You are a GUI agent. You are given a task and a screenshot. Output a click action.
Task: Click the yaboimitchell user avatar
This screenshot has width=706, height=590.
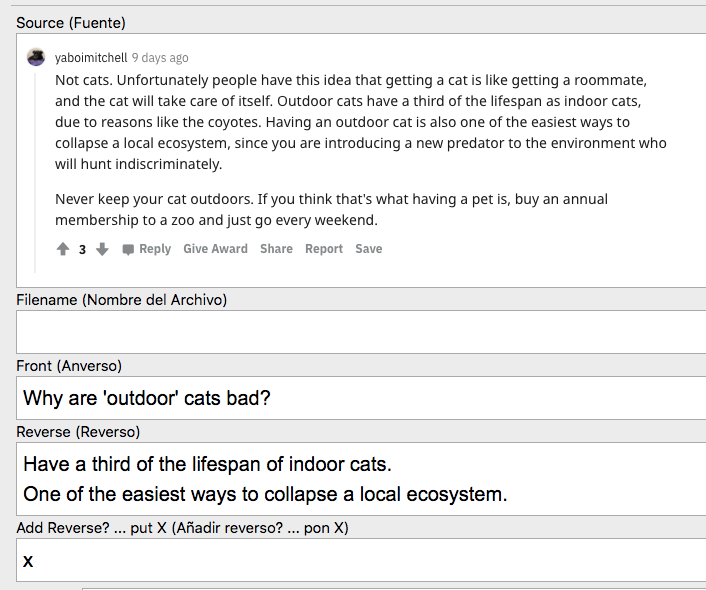coord(36,57)
